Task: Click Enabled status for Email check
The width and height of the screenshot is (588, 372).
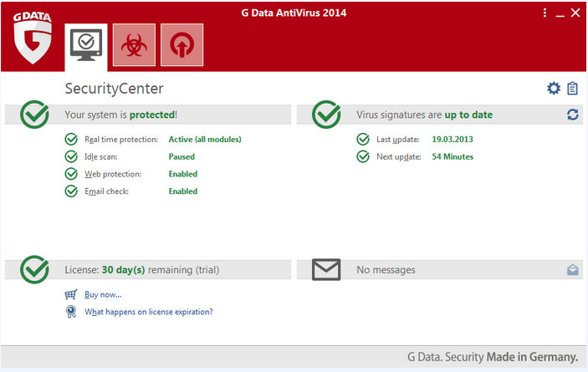Action: coord(183,191)
